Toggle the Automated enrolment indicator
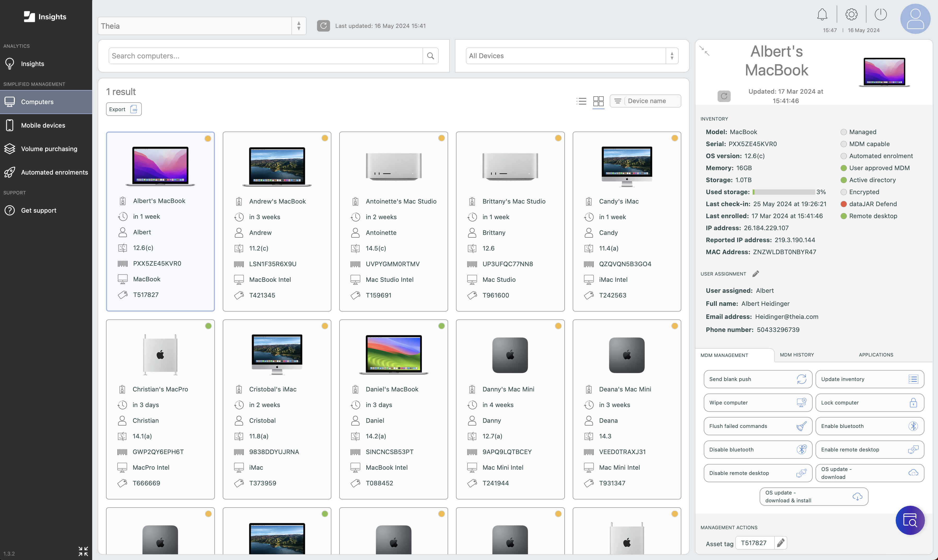The image size is (938, 560). click(843, 156)
